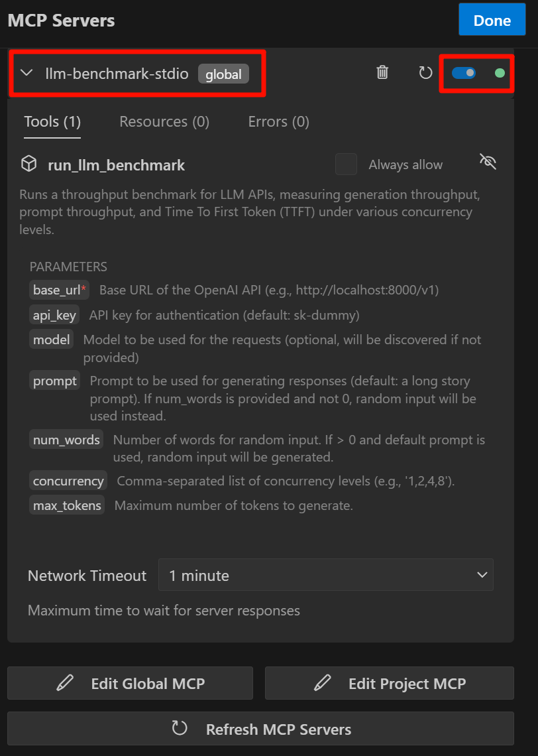The height and width of the screenshot is (756, 538).
Task: Click the global scope badge
Action: tap(223, 74)
